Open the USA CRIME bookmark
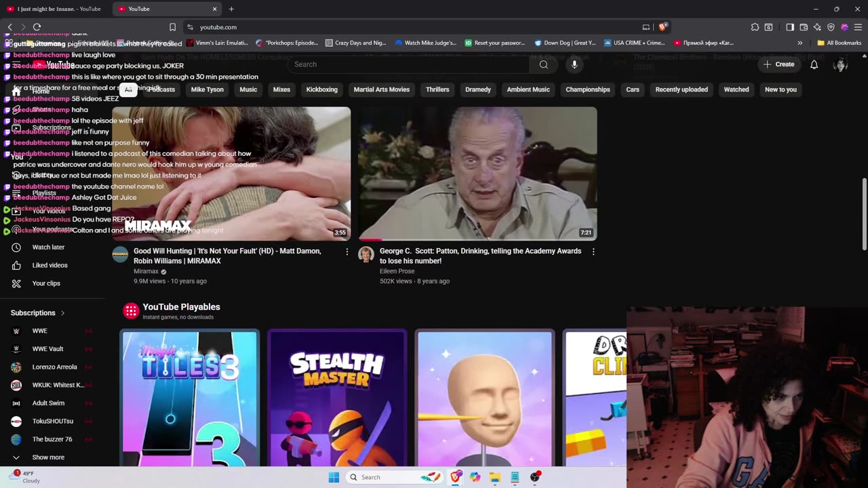868x488 pixels. [x=634, y=43]
